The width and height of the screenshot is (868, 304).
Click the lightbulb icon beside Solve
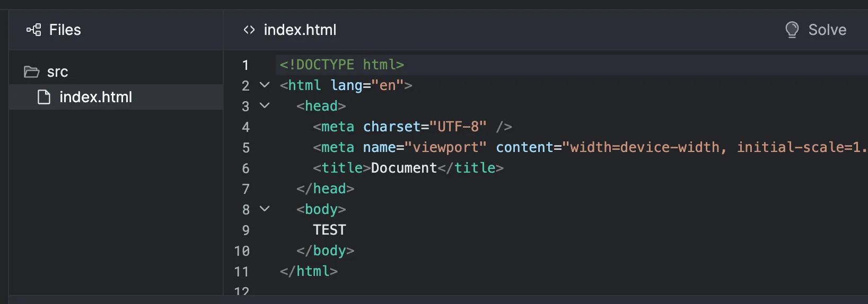(x=792, y=30)
